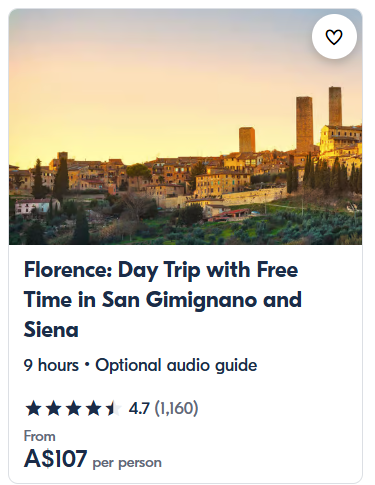Select the five-star rating icons
The image size is (375, 485).
click(x=73, y=408)
